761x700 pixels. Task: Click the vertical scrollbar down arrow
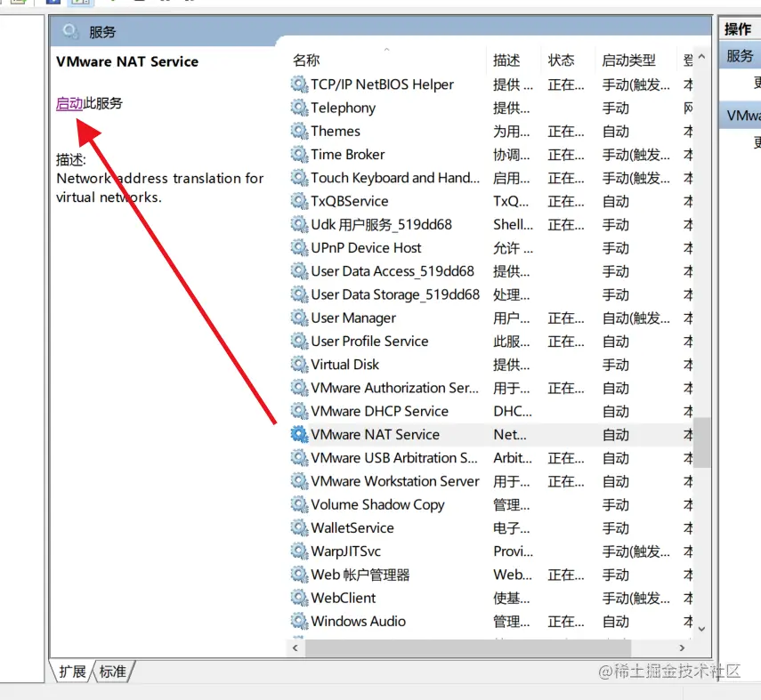(701, 629)
